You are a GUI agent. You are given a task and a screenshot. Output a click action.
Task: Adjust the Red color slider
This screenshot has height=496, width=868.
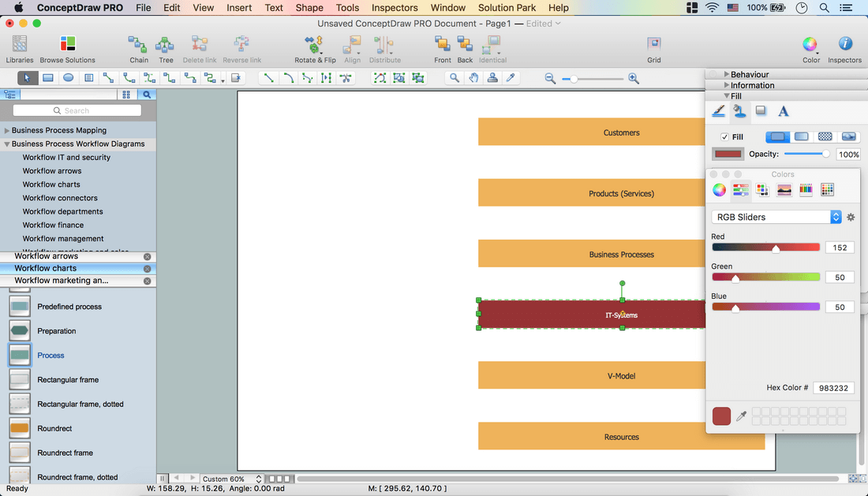[x=765, y=248]
